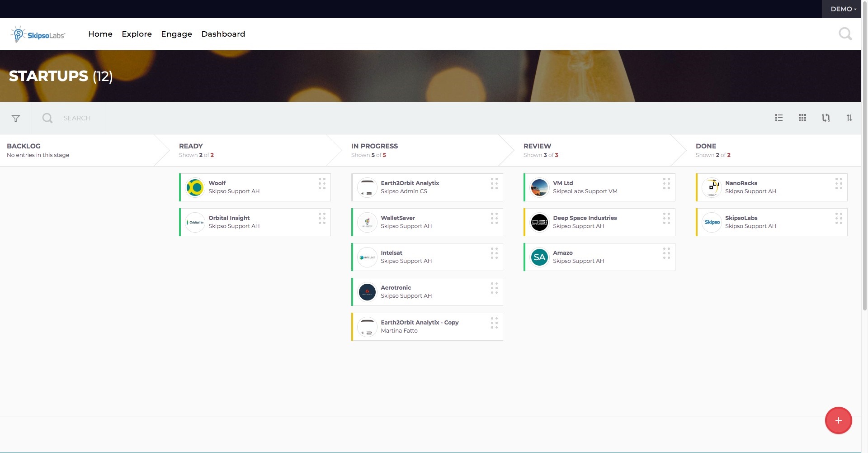
Task: Click drag handle on Amazo card
Action: (x=666, y=253)
